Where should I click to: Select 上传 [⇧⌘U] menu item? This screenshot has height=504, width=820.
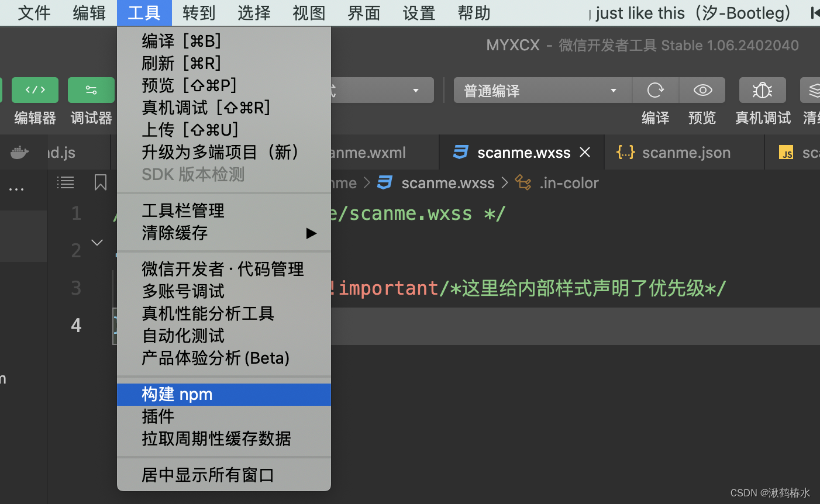point(224,130)
